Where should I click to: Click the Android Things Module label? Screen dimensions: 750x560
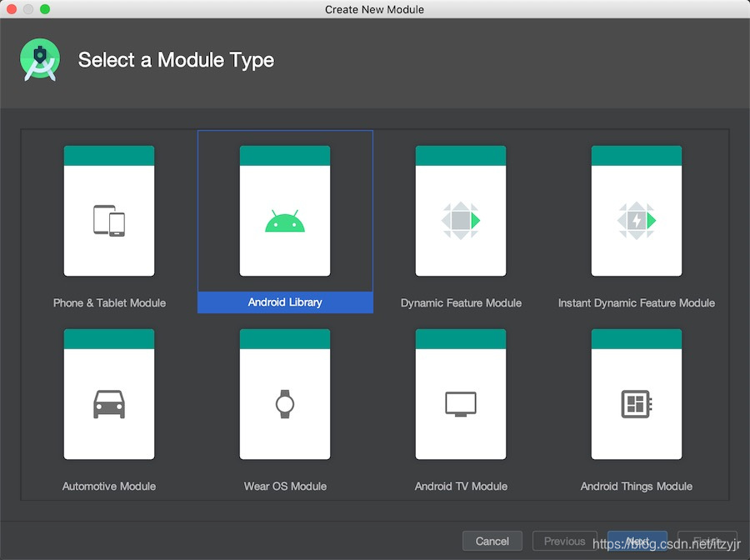coord(637,487)
